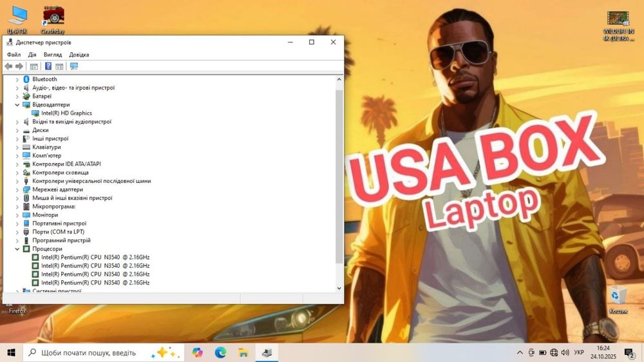Select Контролери IDE ATA/ATAPI row

(66, 164)
